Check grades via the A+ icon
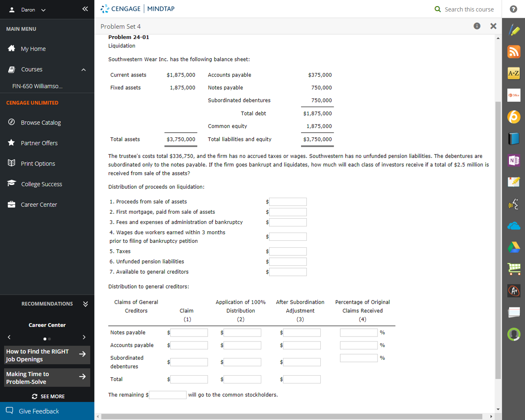Viewport: 525px width, 420px height. point(513,291)
